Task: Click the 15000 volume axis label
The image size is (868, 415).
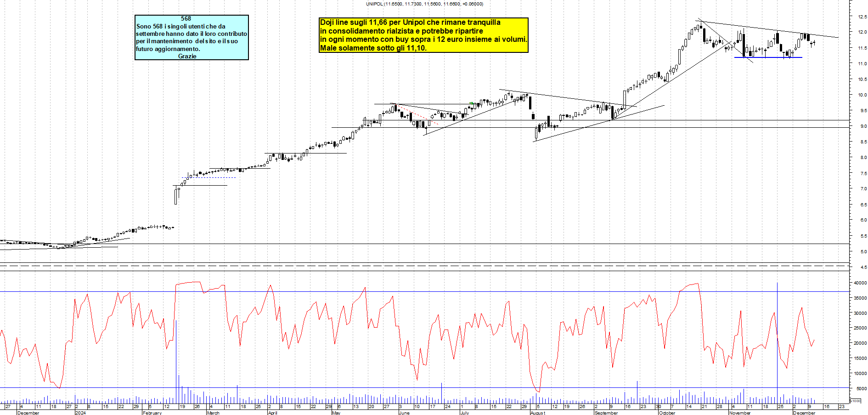Action: point(860,358)
